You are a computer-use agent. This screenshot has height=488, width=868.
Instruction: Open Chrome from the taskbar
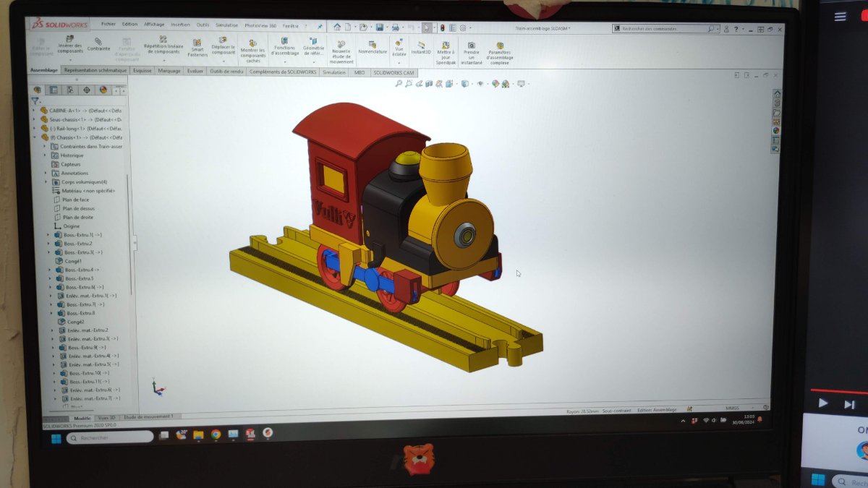(x=216, y=435)
